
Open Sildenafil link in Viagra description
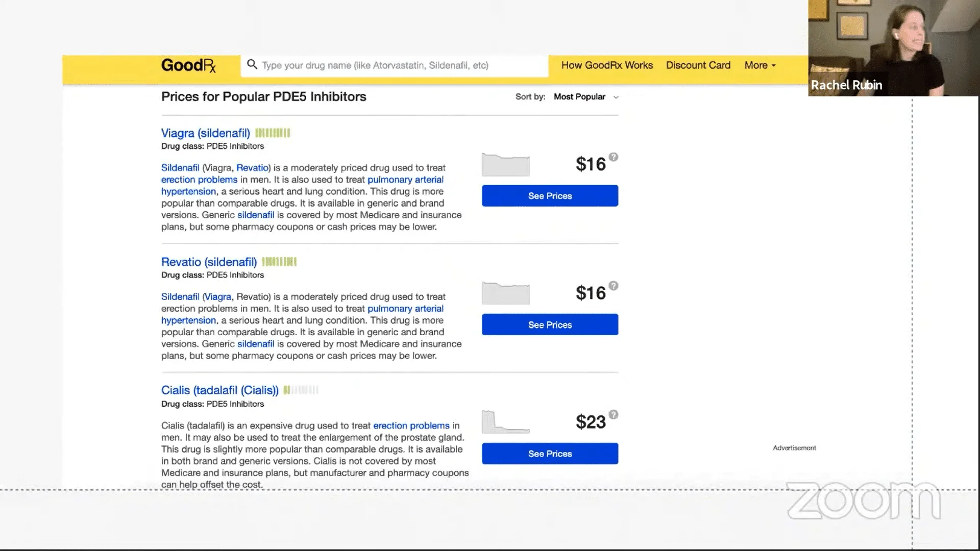point(180,168)
